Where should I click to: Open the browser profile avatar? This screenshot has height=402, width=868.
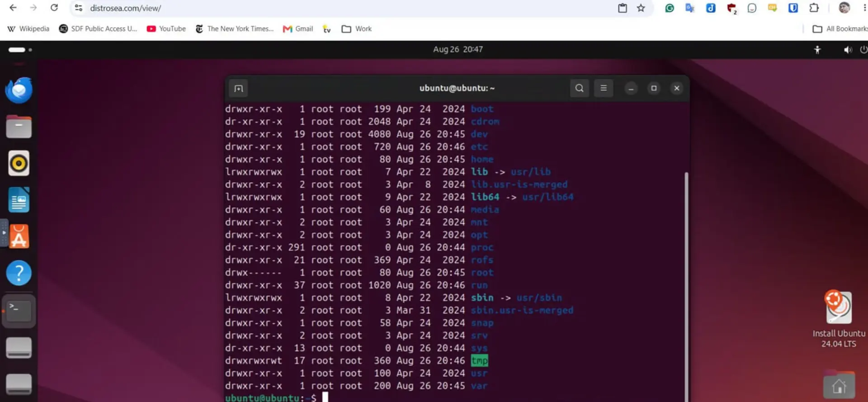click(844, 8)
